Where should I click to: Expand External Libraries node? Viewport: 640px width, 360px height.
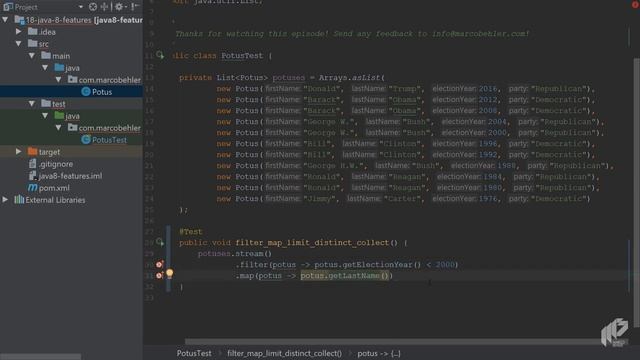[x=5, y=200]
